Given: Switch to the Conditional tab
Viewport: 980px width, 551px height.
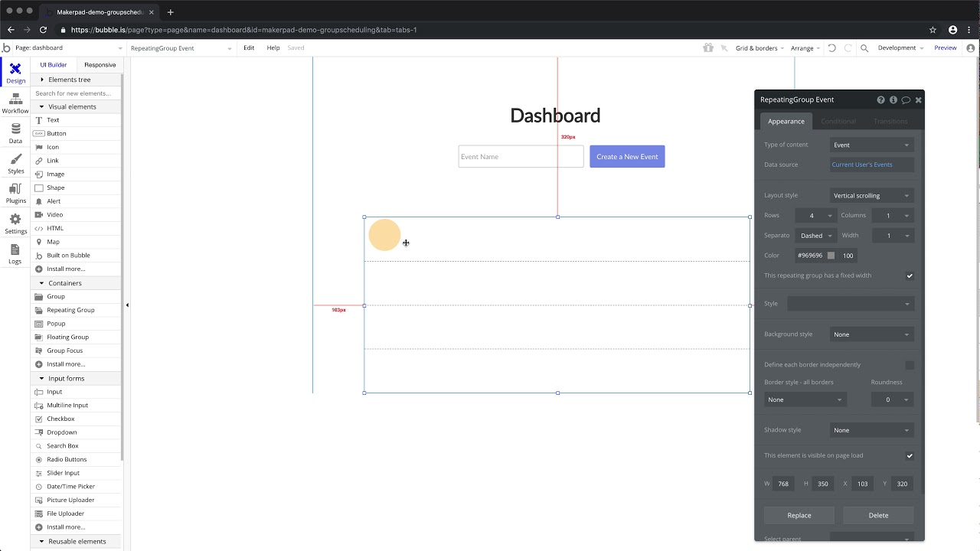Looking at the screenshot, I should 838,121.
